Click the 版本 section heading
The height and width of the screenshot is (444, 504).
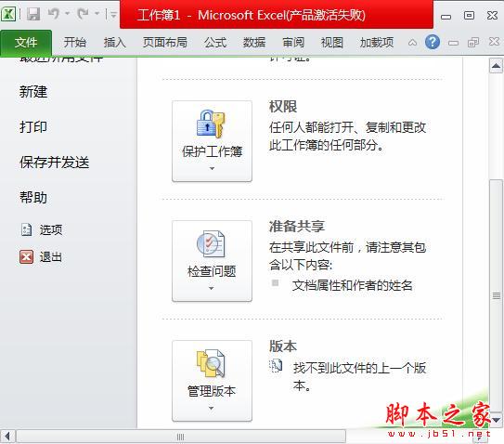283,346
